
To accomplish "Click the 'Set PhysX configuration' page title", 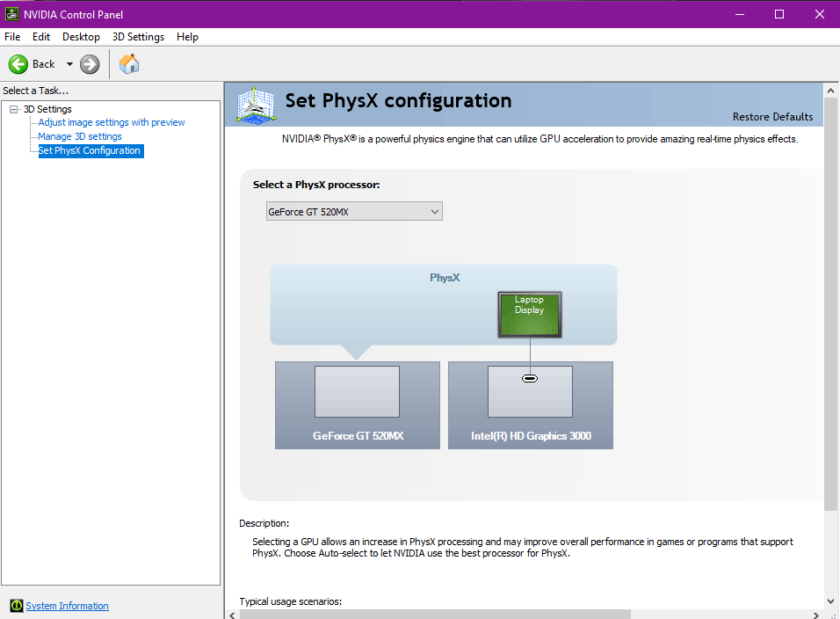I will point(398,101).
